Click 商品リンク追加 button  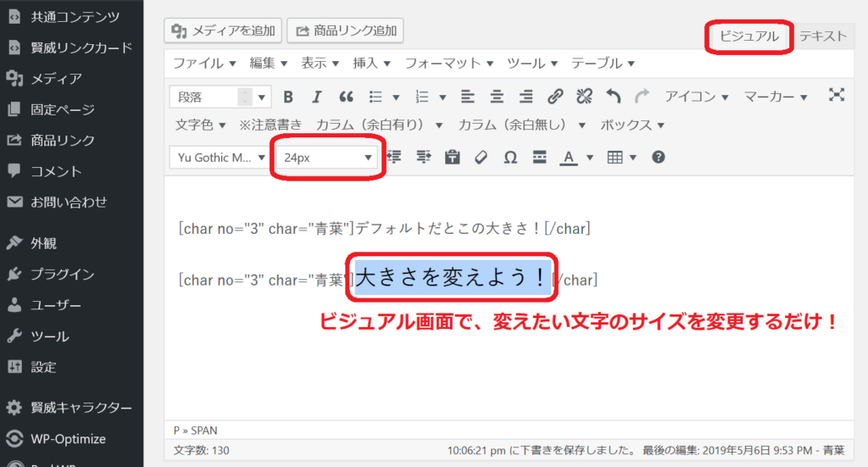[346, 31]
